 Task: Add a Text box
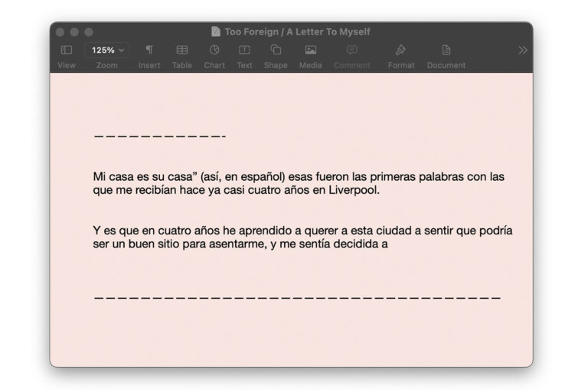pos(244,50)
